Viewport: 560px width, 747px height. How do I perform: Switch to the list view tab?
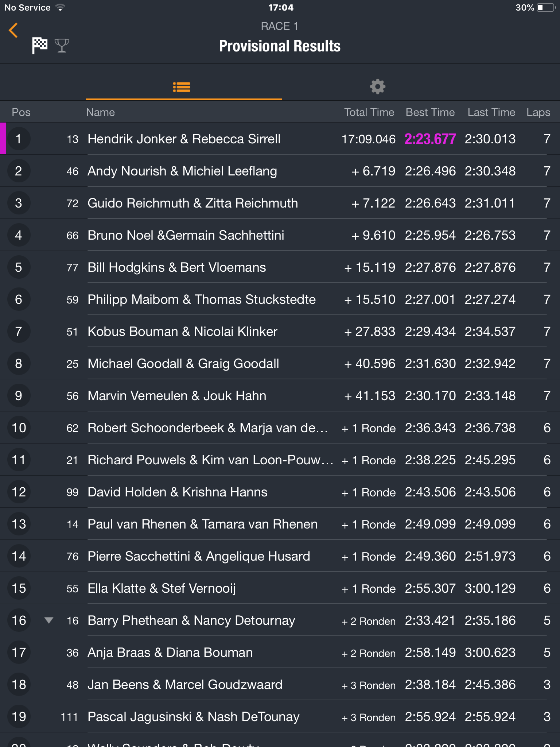pos(182,87)
